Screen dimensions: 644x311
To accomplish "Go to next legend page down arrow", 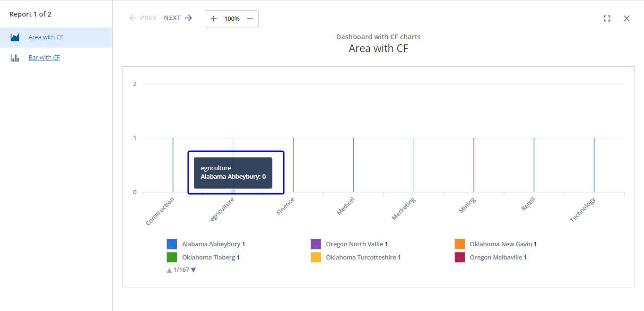I will (x=193, y=270).
